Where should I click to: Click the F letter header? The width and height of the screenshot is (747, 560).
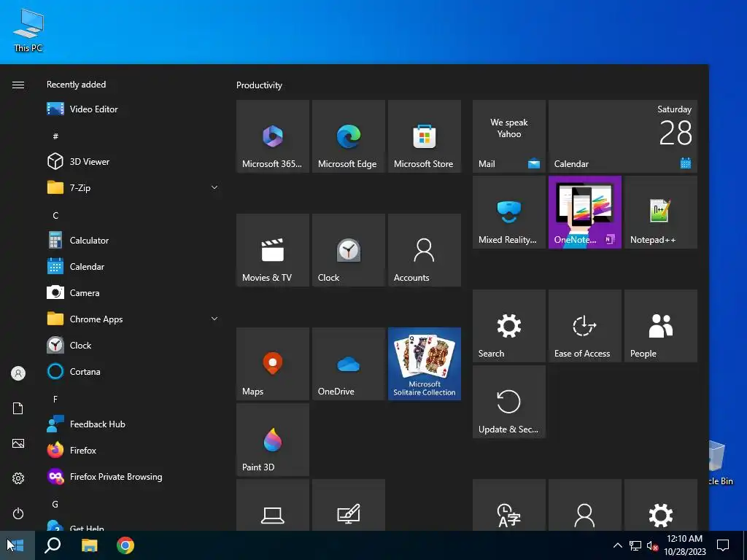pos(55,399)
